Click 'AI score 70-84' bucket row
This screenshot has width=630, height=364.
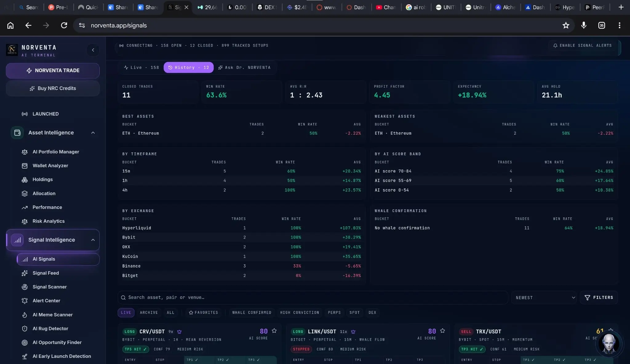pyautogui.click(x=494, y=171)
